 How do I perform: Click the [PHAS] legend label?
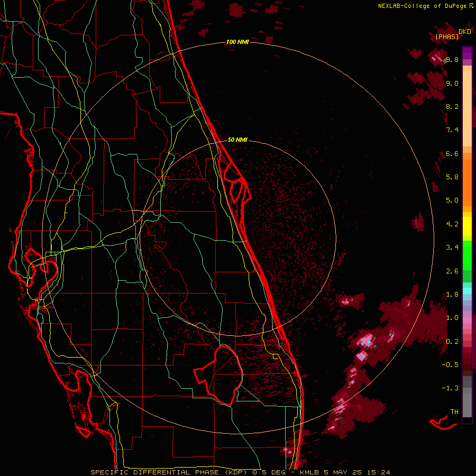point(447,37)
